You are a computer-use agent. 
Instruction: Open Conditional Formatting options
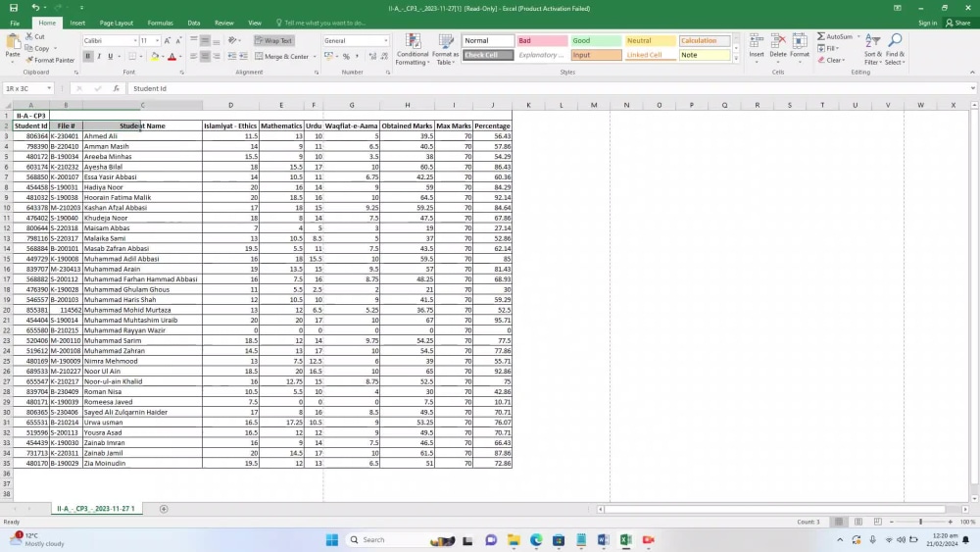413,49
